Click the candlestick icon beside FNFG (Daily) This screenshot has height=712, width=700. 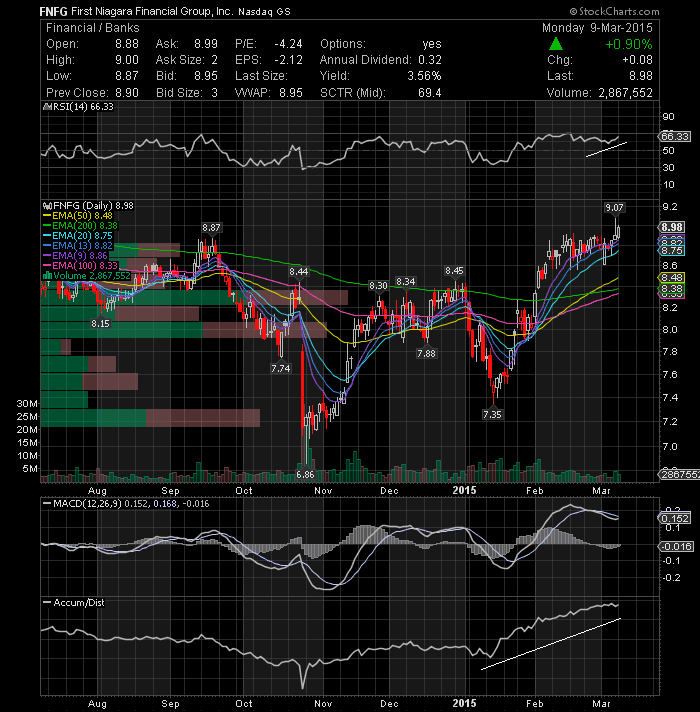(x=47, y=206)
